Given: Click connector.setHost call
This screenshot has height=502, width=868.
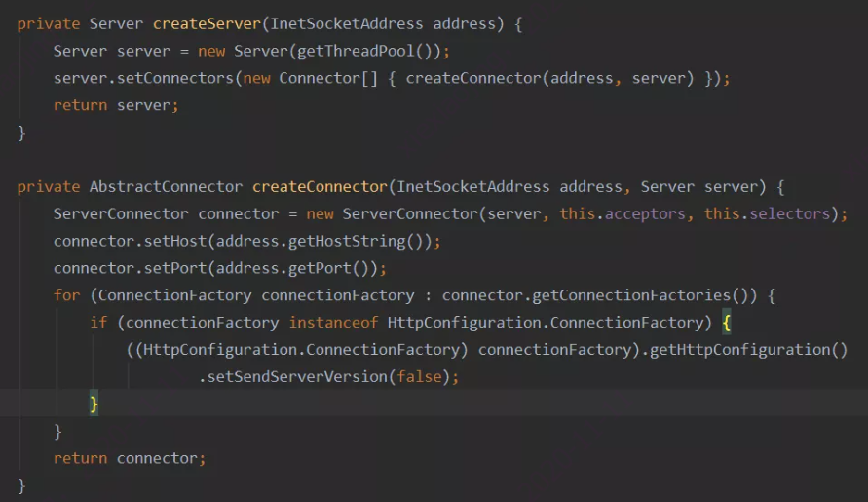Looking at the screenshot, I should click(130, 241).
